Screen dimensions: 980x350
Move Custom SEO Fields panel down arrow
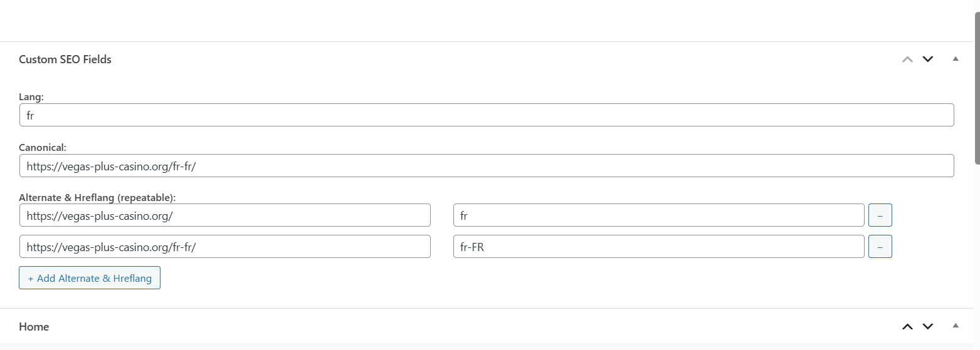click(928, 59)
